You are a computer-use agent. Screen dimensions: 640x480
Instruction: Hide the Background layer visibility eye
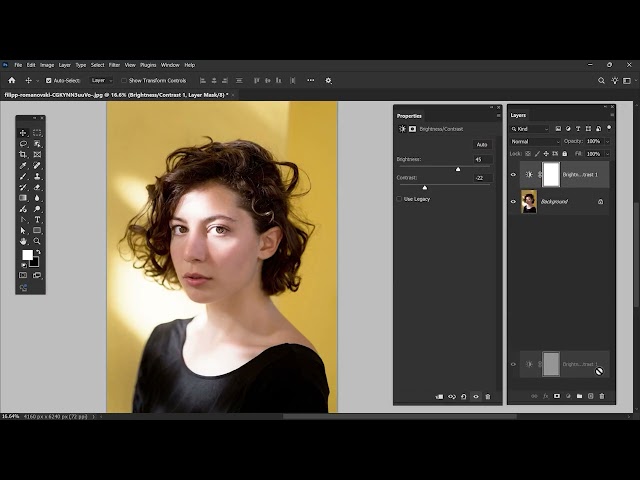point(514,201)
